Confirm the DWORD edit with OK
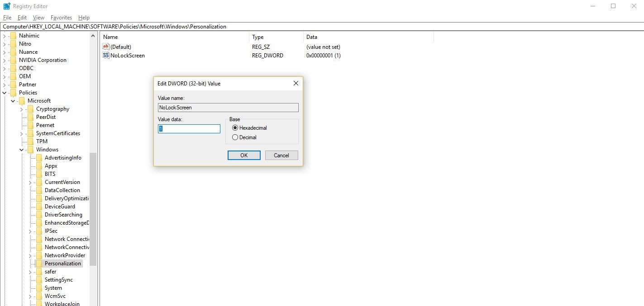 244,155
